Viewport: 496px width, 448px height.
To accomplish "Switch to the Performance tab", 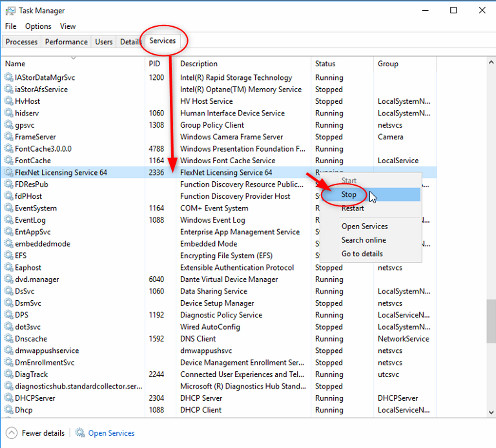I will (66, 42).
